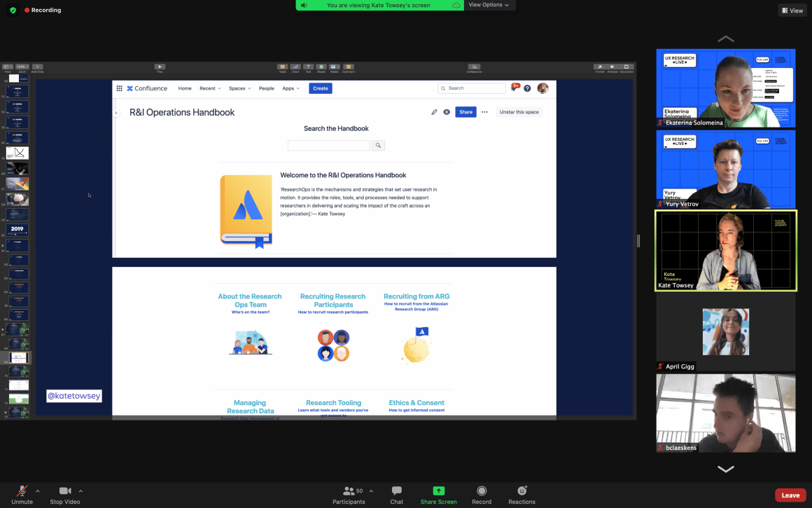
Task: Click the speaker audio icon in sharing banner
Action: (x=304, y=5)
